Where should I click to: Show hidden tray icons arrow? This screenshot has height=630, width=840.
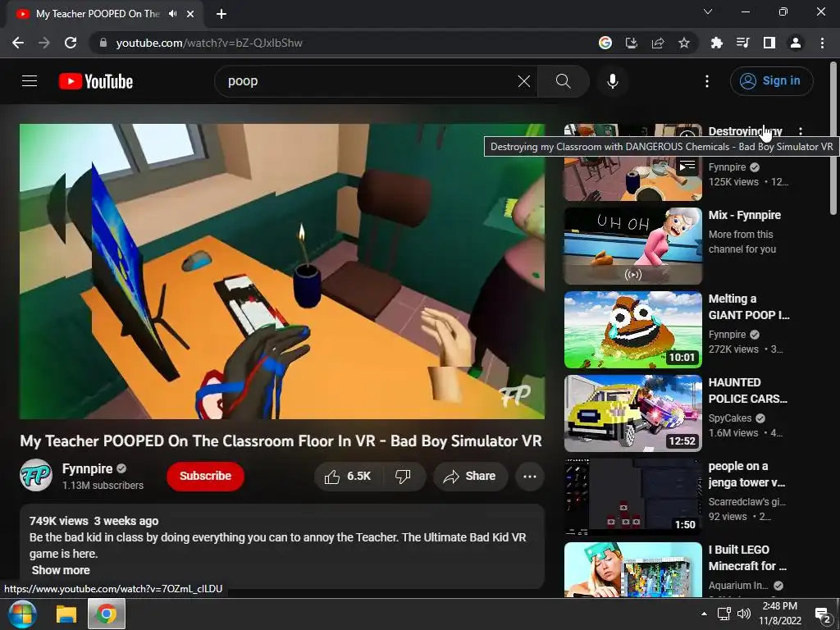tap(704, 614)
